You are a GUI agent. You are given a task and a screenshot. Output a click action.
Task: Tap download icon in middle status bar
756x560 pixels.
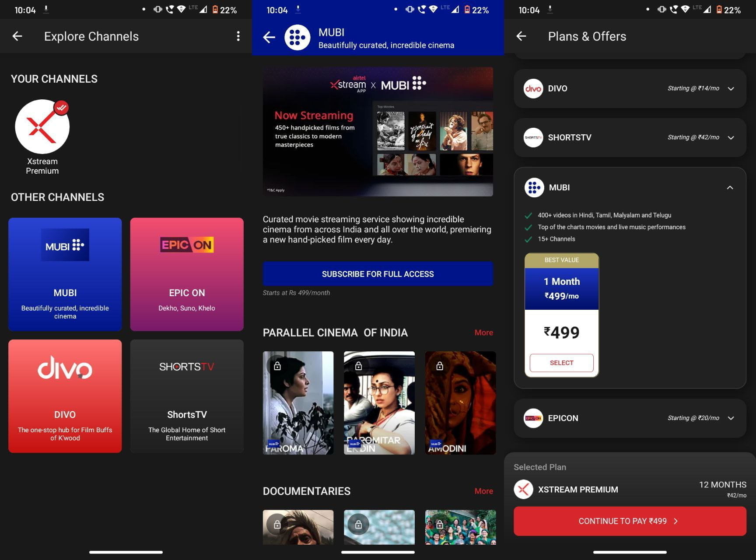point(298,9)
